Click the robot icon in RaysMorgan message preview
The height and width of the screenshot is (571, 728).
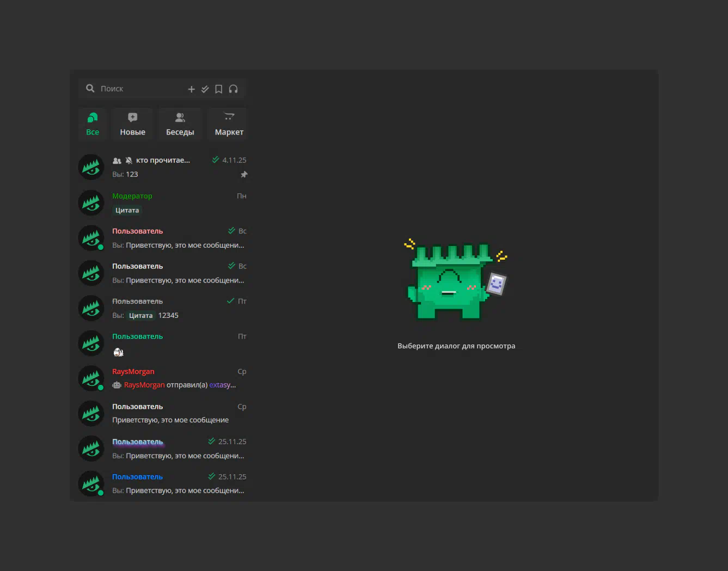pyautogui.click(x=117, y=385)
